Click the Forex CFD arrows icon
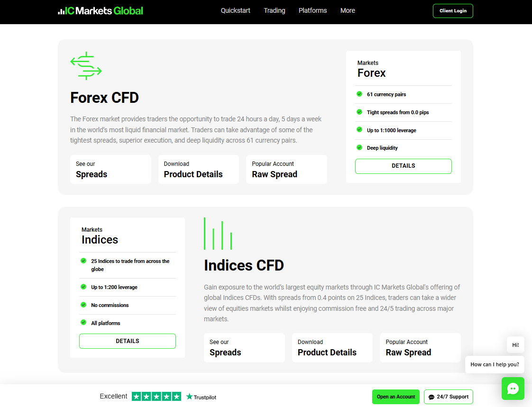532x407 pixels. coord(86,66)
